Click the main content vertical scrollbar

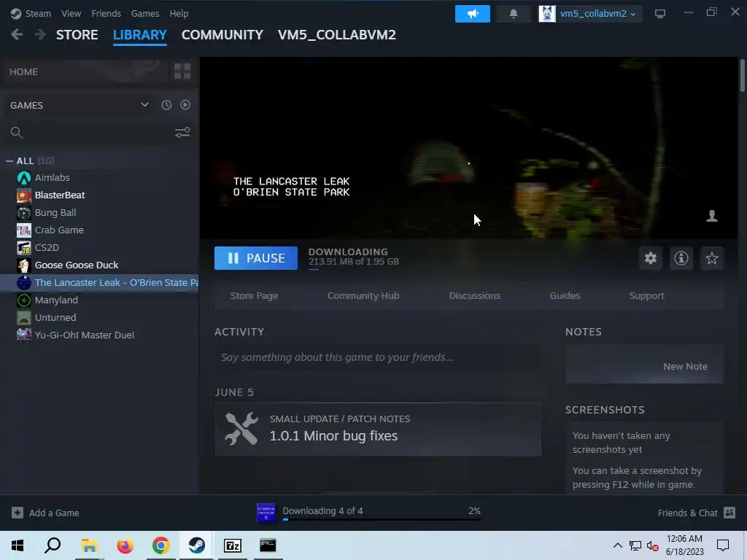pyautogui.click(x=742, y=75)
